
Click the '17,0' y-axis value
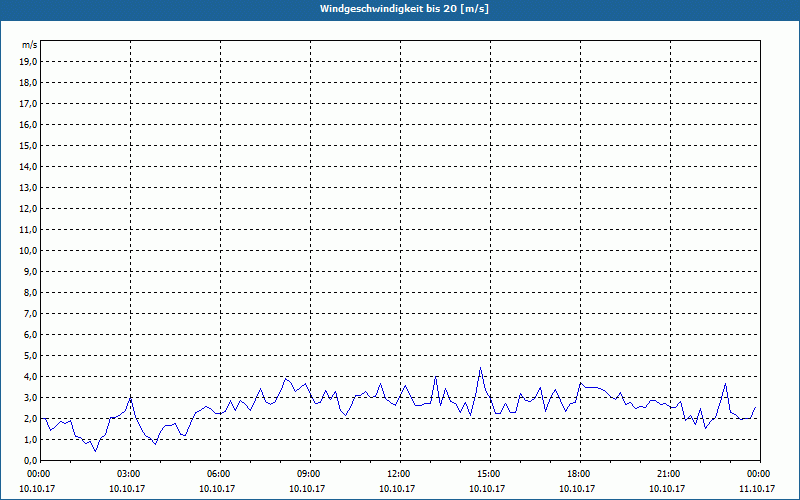(28, 104)
